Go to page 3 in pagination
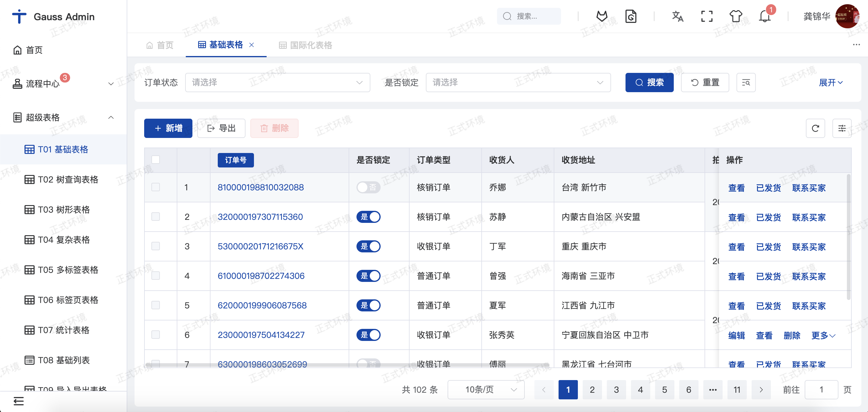The height and width of the screenshot is (412, 868). (616, 389)
